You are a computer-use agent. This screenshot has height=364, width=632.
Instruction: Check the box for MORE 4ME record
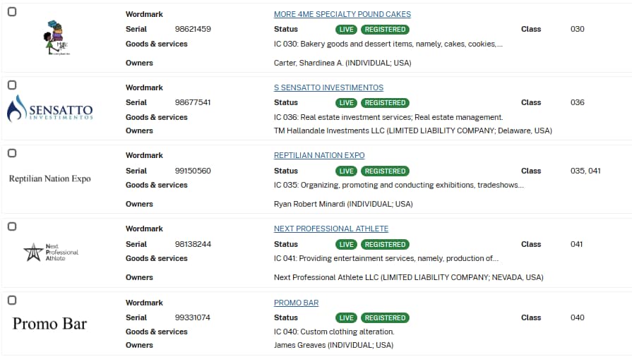(x=12, y=12)
